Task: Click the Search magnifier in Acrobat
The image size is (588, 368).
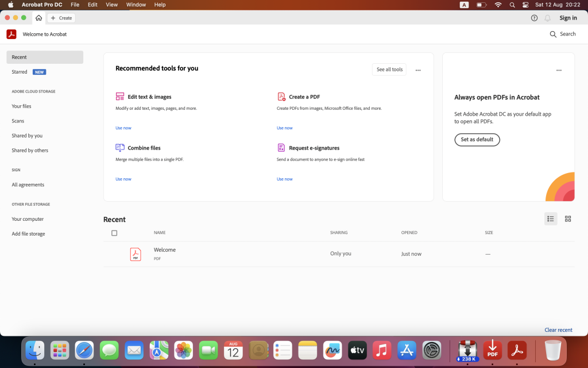Action: [x=553, y=34]
